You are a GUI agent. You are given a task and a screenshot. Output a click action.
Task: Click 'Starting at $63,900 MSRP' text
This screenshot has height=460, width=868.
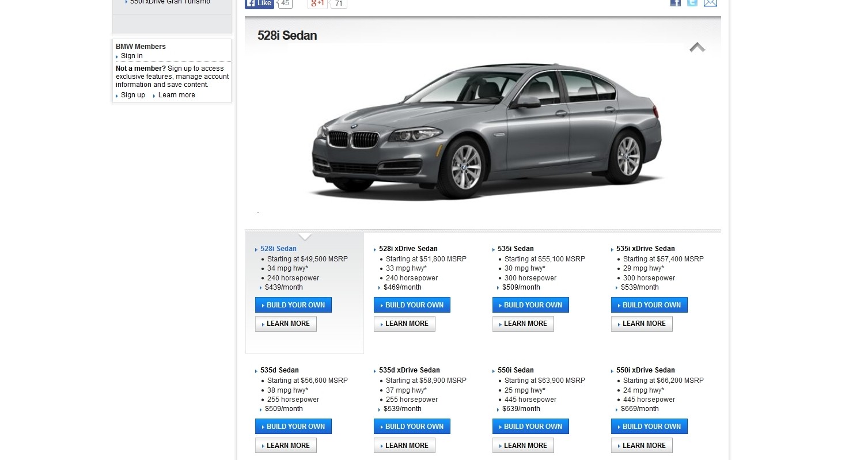[545, 381]
